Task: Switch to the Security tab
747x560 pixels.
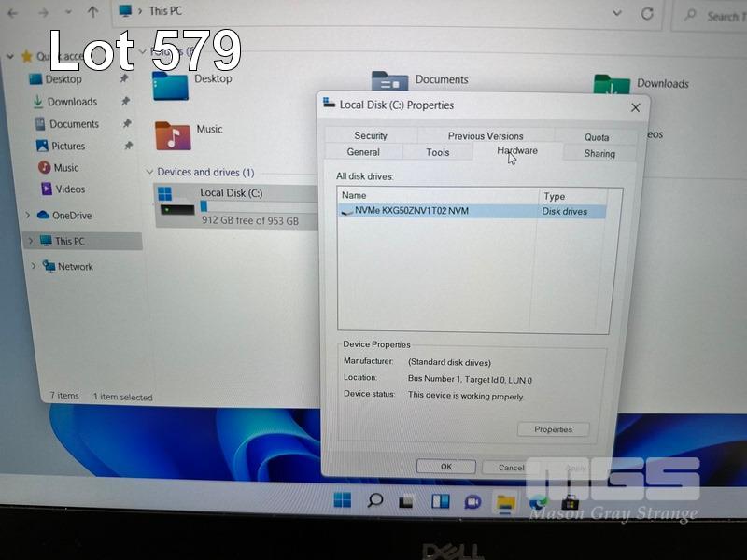Action: [371, 135]
